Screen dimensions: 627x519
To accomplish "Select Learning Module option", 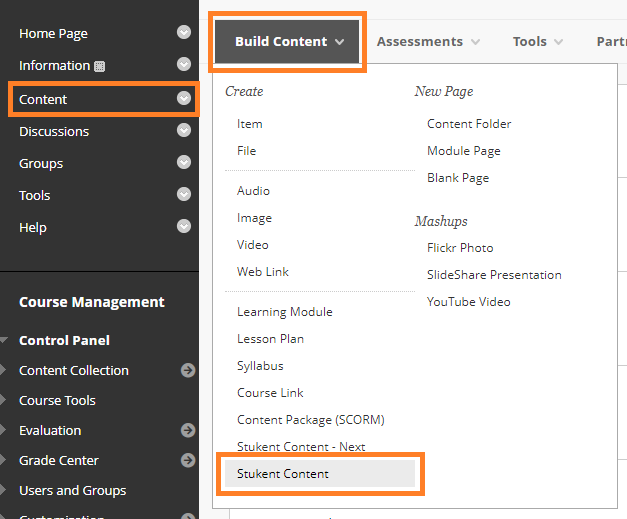I will tap(284, 312).
